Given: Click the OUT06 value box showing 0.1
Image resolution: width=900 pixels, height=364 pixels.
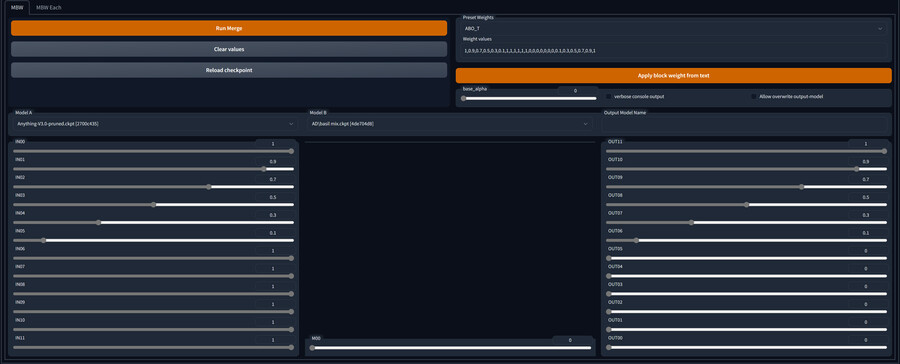Looking at the screenshot, I should pos(866,233).
